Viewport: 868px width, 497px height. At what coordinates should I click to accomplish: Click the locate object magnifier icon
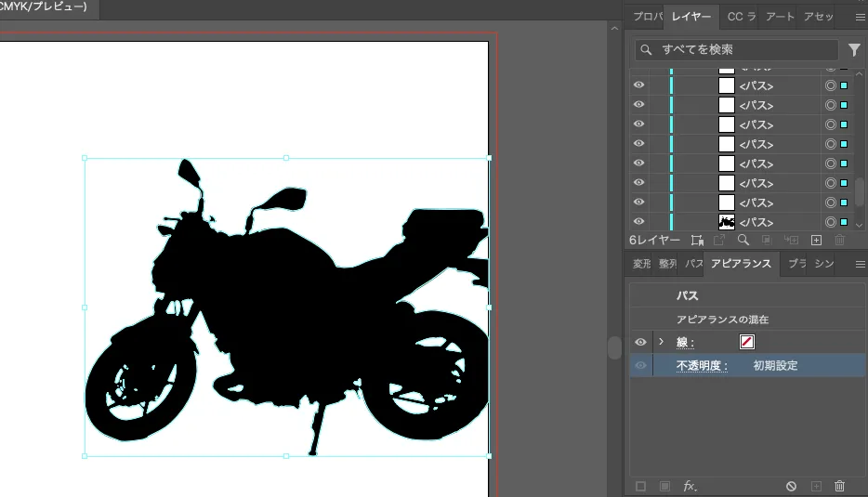(x=743, y=240)
